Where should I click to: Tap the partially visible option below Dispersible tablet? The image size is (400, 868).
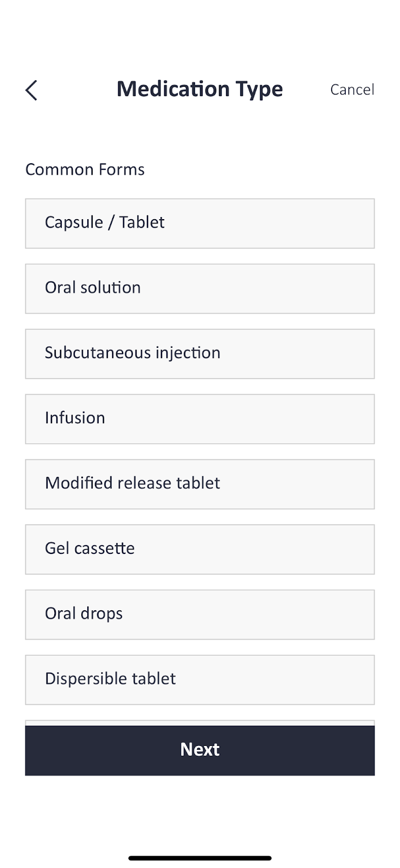[200, 724]
